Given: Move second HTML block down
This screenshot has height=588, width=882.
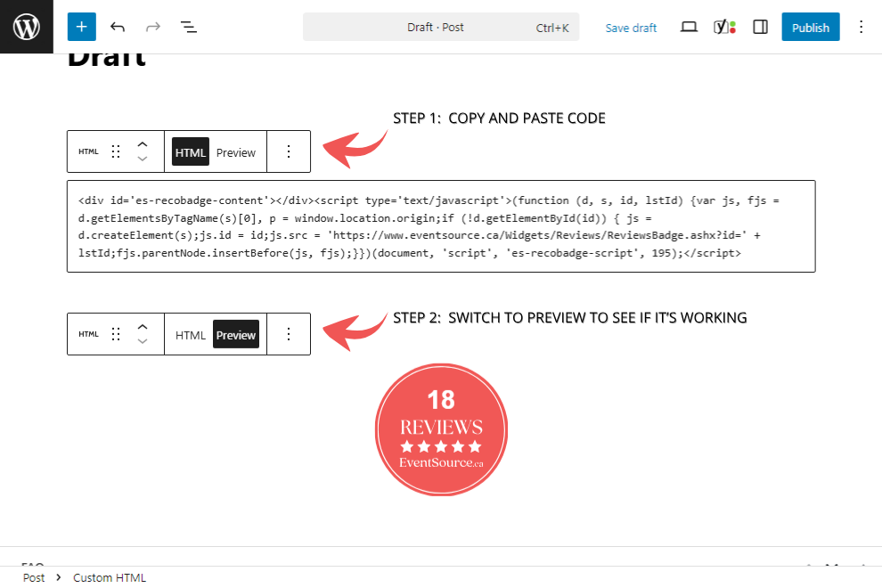Looking at the screenshot, I should point(143,341).
